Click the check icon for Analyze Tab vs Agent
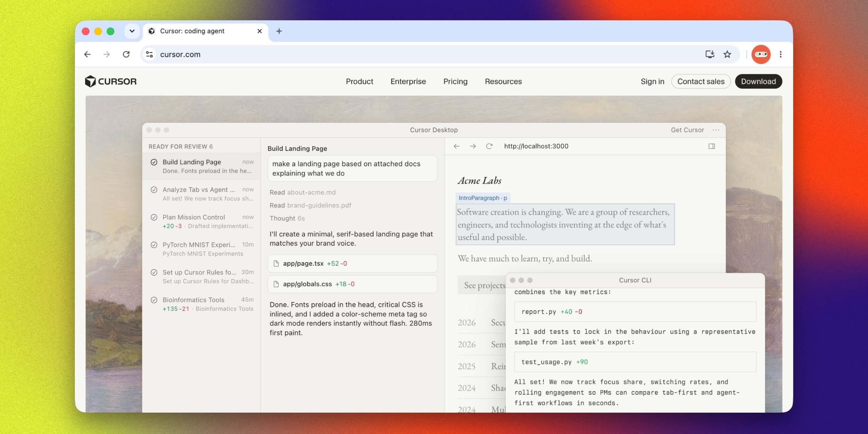 [154, 190]
